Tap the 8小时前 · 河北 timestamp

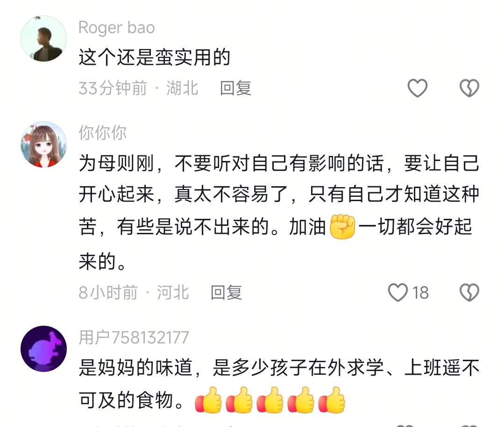(x=134, y=293)
